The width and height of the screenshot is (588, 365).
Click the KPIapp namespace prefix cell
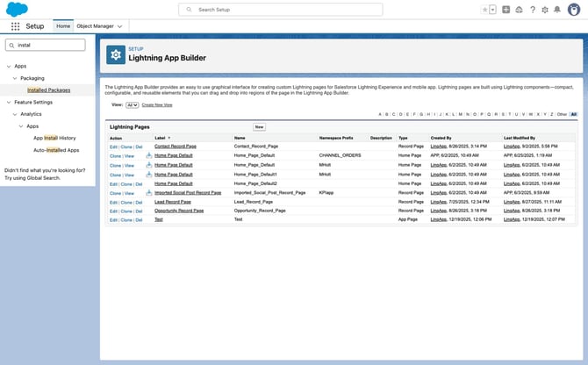[x=326, y=193]
